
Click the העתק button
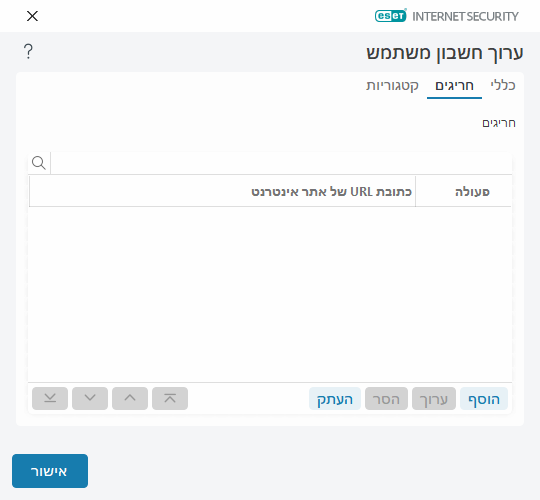tap(335, 398)
